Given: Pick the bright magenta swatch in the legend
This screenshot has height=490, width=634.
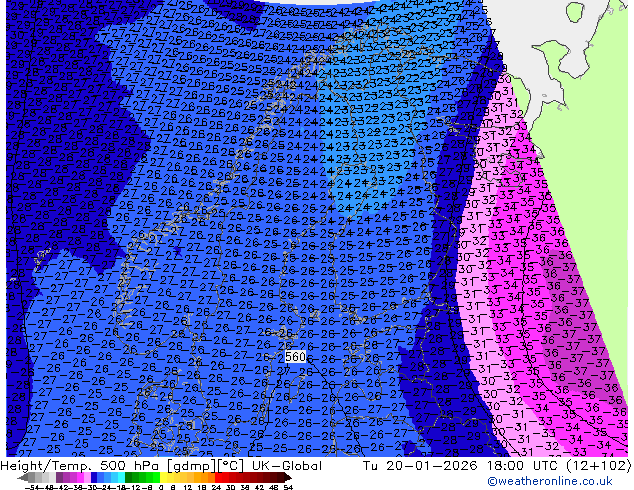Looking at the screenshot, I should point(80,478).
